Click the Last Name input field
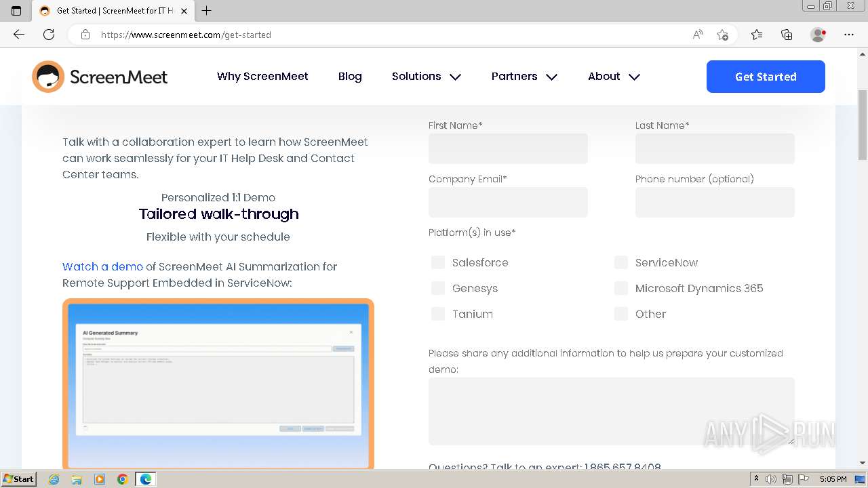This screenshot has height=488, width=868. tap(715, 148)
